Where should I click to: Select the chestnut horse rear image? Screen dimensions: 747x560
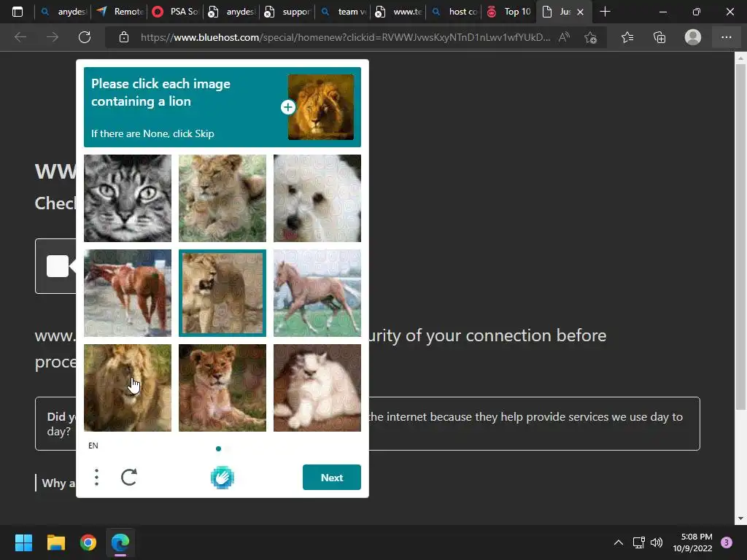[x=128, y=293]
